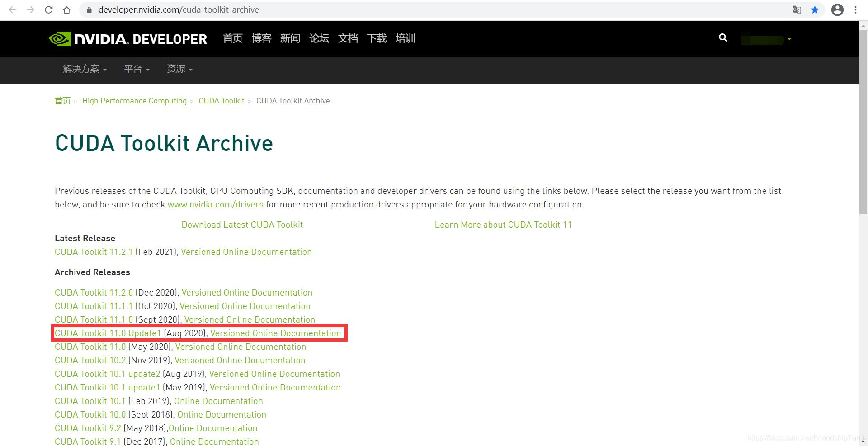Go to browser home page icon

point(67,10)
